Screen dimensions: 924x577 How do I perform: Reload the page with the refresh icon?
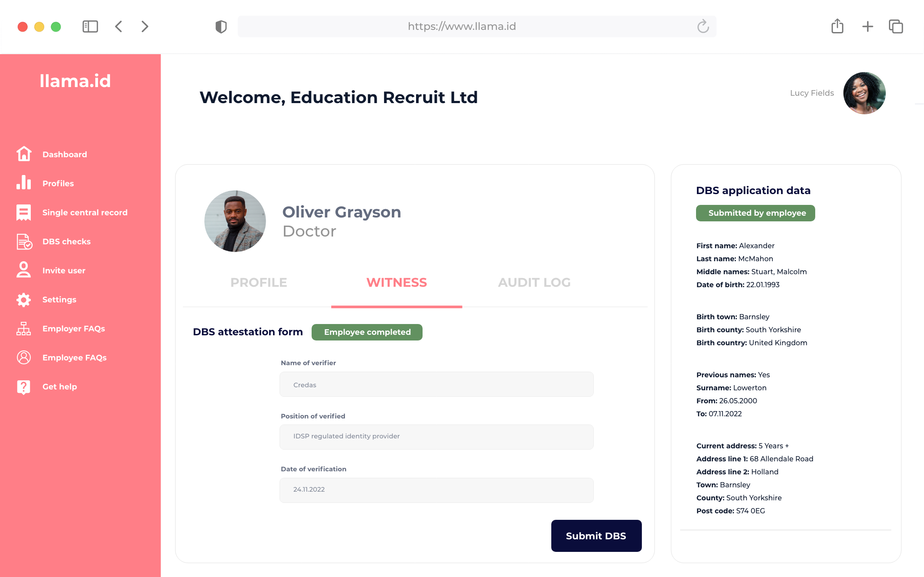click(703, 26)
